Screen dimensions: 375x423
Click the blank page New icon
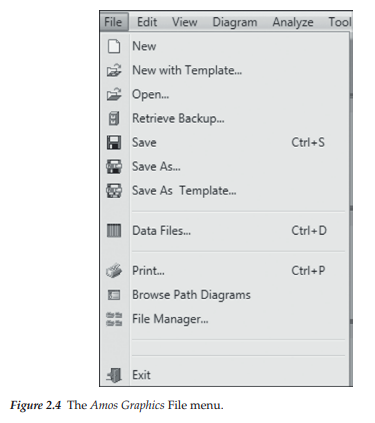click(114, 46)
